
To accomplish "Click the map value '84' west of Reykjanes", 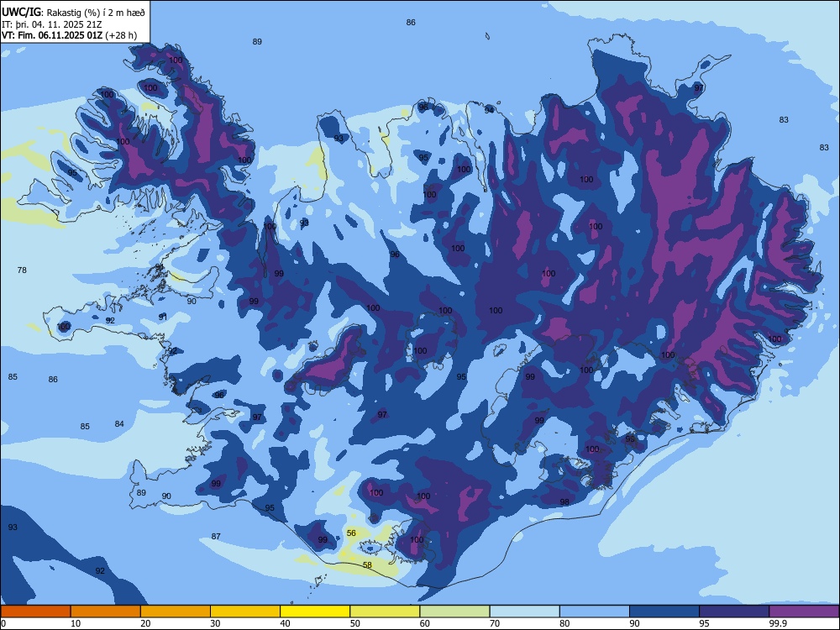I will click(119, 423).
